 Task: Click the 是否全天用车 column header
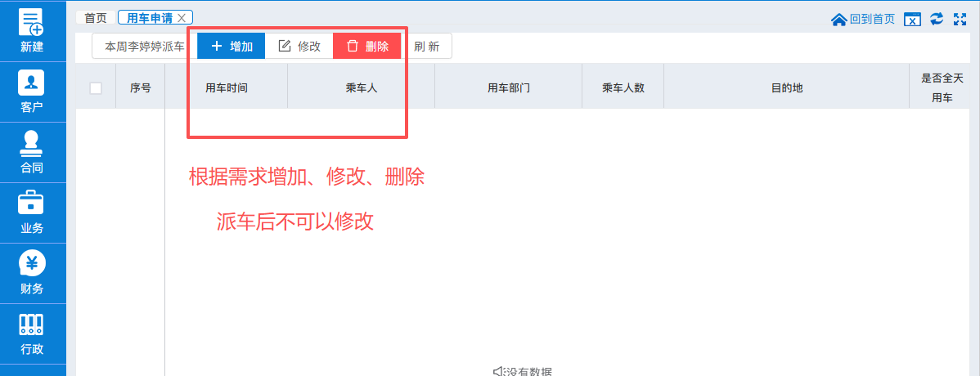pyautogui.click(x=942, y=88)
